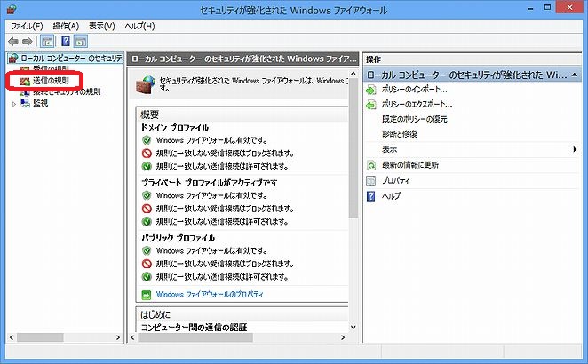Image resolution: width=588 pixels, height=364 pixels.
Task: Click the green import policy icon
Action: tap(371, 90)
